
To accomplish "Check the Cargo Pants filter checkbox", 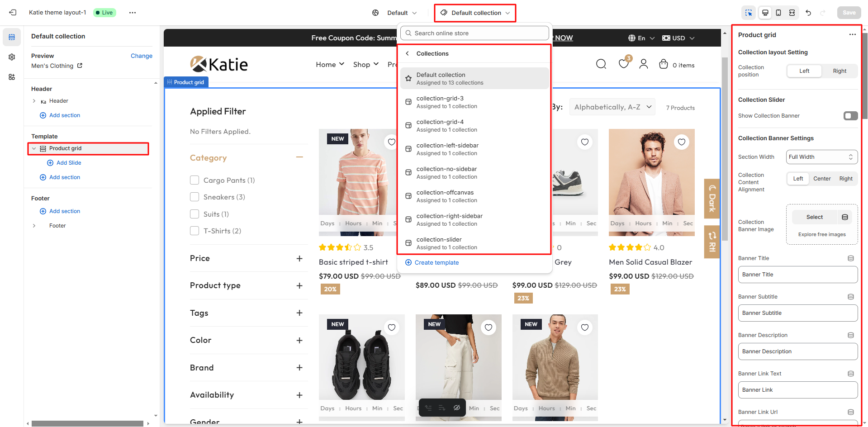I will point(194,180).
